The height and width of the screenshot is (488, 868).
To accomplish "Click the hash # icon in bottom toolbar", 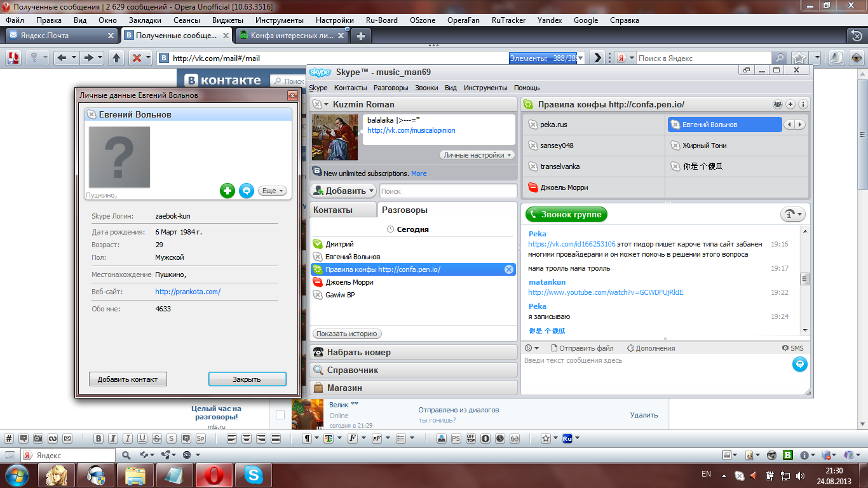I will pyautogui.click(x=9, y=438).
